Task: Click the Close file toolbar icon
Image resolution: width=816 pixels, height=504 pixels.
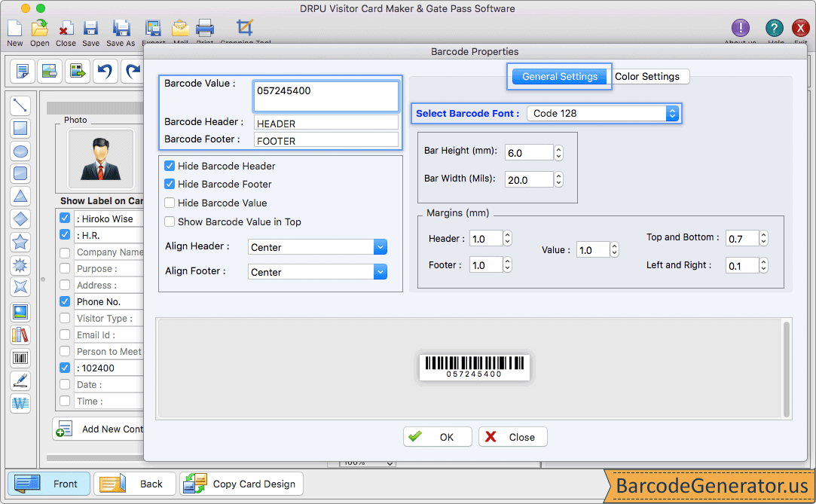Action: point(66,28)
